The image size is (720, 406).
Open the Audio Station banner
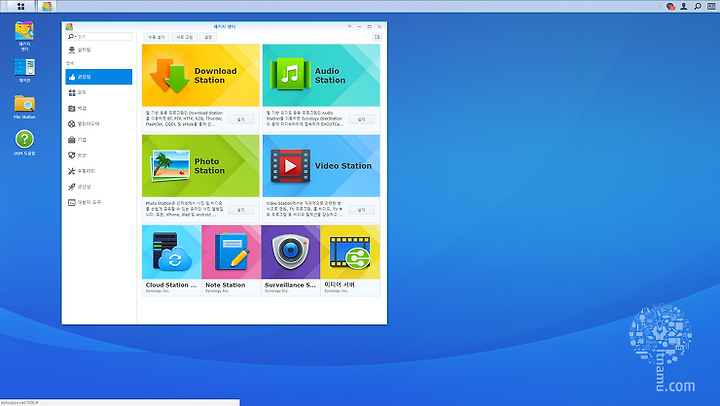click(x=321, y=75)
